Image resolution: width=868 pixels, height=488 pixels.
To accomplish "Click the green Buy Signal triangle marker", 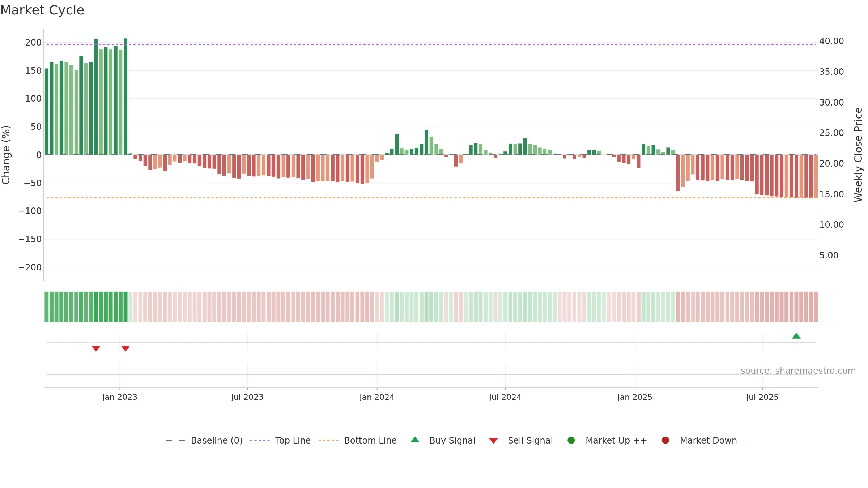I will click(796, 336).
